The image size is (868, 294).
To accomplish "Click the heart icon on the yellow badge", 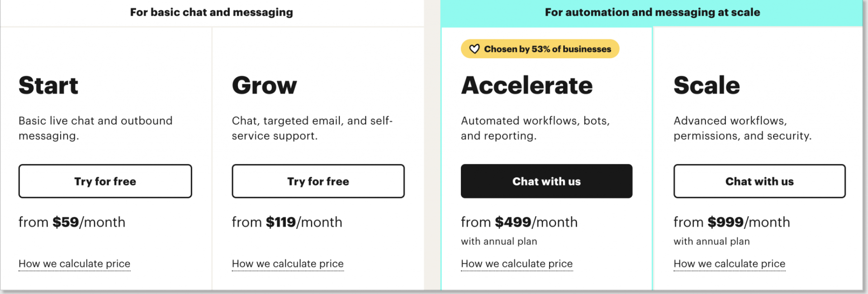I will [474, 48].
